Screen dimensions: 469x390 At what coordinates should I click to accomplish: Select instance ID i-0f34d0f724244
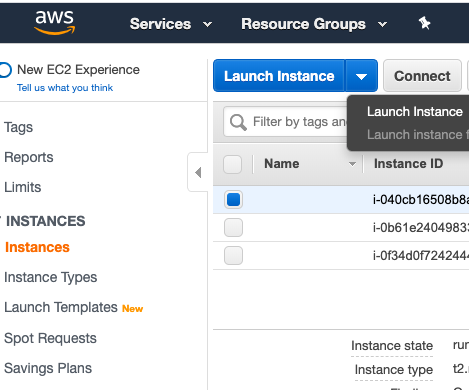[x=421, y=256]
